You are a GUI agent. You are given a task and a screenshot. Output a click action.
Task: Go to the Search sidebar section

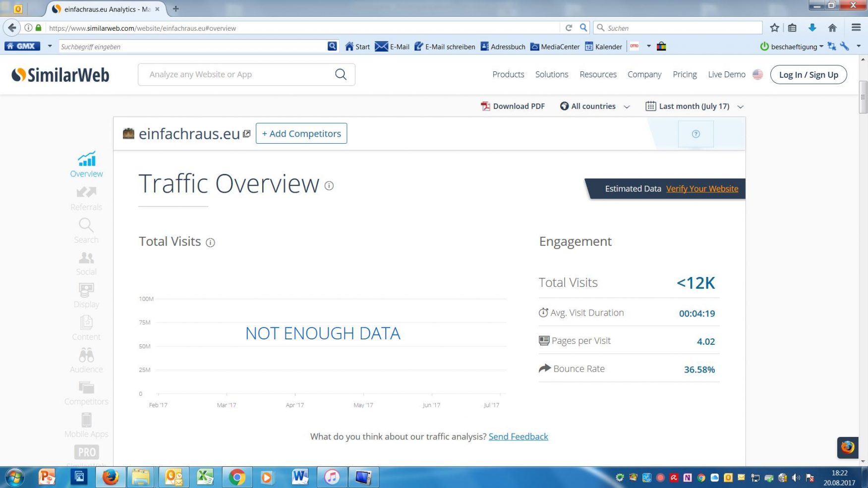point(86,231)
